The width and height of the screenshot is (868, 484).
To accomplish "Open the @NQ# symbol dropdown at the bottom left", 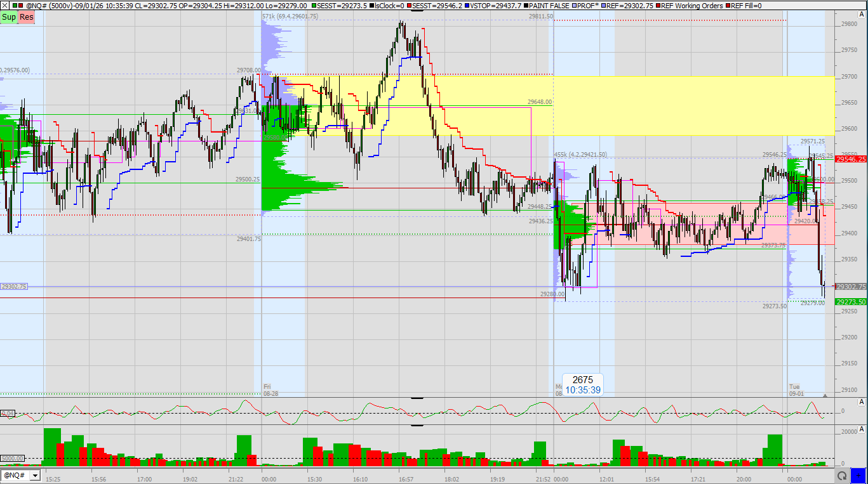I will [x=20, y=475].
